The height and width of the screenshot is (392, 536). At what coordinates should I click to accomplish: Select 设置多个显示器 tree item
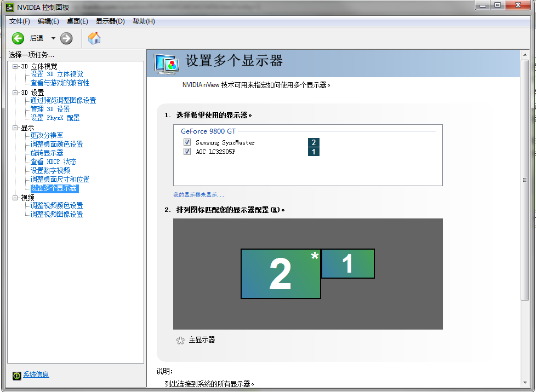[x=54, y=188]
